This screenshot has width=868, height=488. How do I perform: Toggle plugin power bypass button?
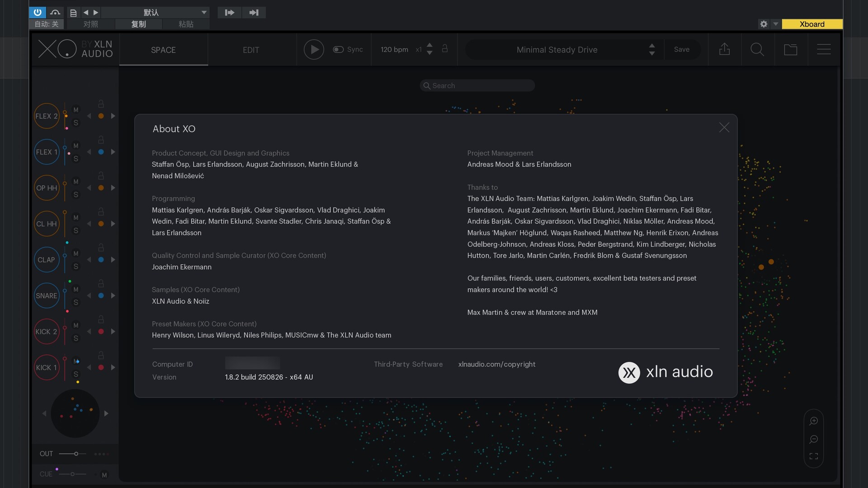(x=38, y=12)
